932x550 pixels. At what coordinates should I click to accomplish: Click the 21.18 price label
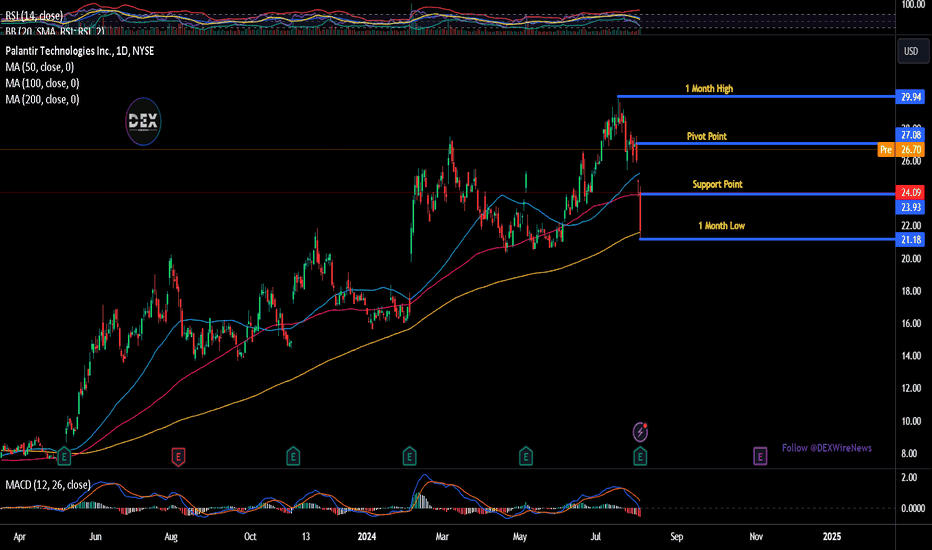(x=911, y=240)
